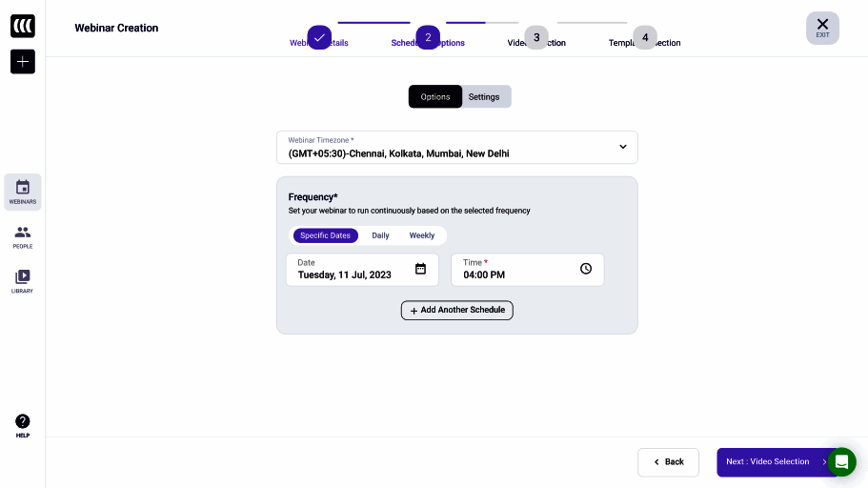Switch to the Settings tab
The image size is (868, 488).
[484, 96]
